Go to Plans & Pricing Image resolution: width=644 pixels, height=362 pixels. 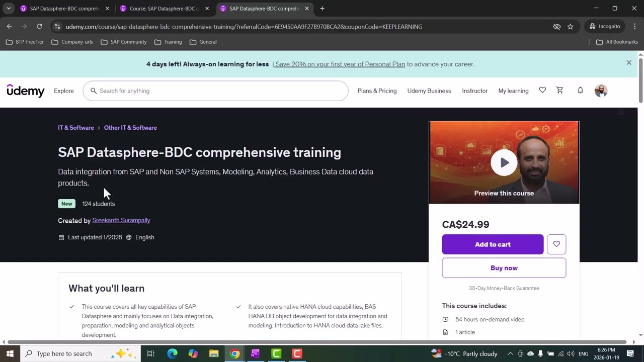[x=377, y=90]
